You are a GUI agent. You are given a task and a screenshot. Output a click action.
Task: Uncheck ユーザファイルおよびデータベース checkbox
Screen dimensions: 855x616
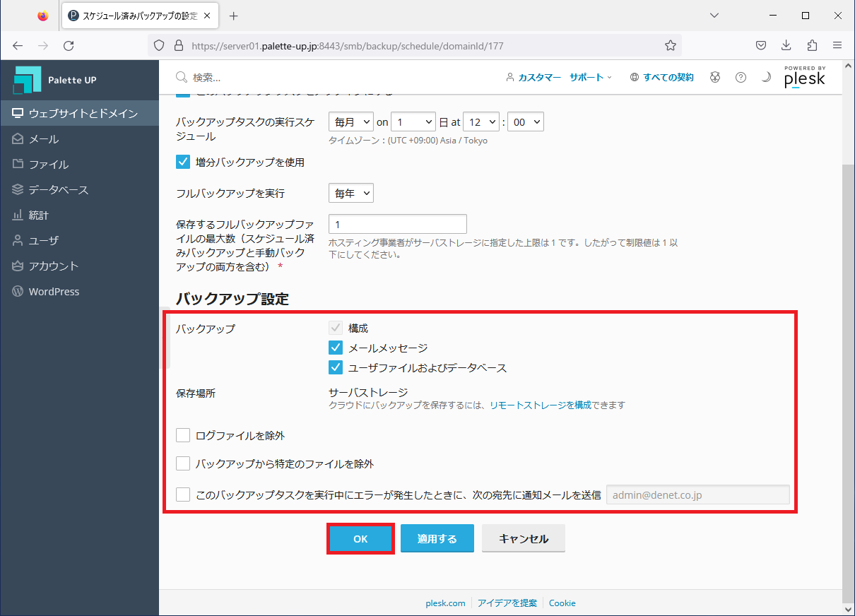click(x=336, y=367)
